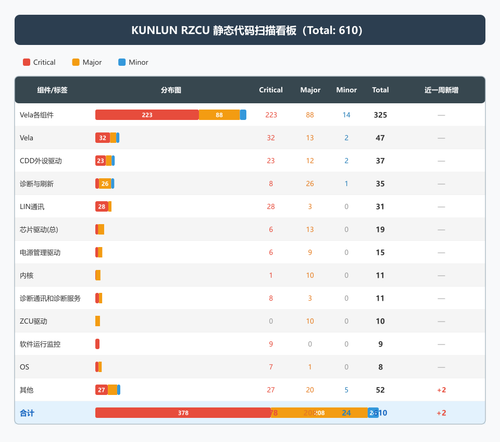
Task: Click the '+2' new count in 合计 row
Action: pyautogui.click(x=441, y=413)
